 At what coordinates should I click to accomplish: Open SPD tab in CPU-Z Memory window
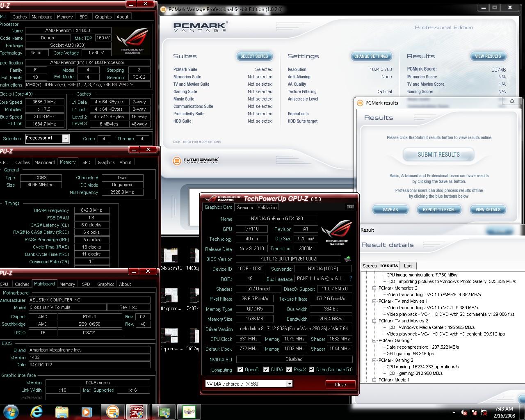click(x=87, y=162)
